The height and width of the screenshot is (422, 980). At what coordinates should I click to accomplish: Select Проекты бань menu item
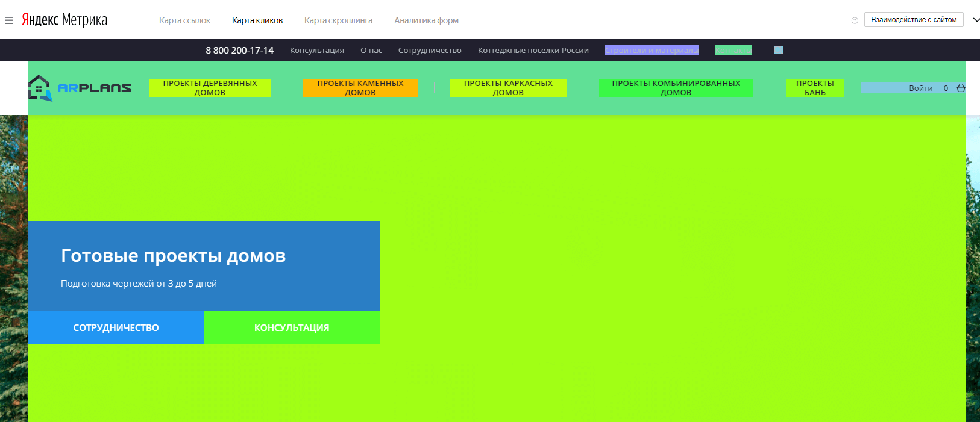[x=815, y=88]
